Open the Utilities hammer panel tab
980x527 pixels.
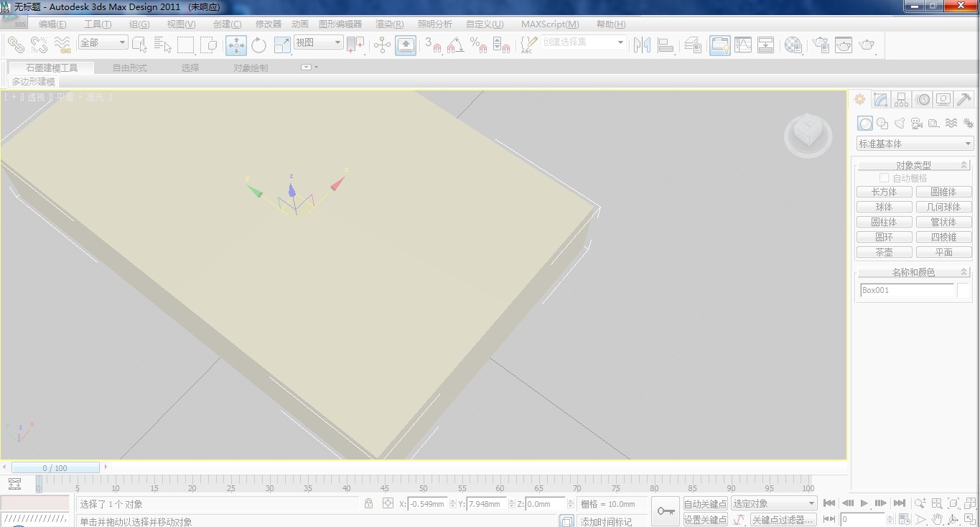(964, 100)
